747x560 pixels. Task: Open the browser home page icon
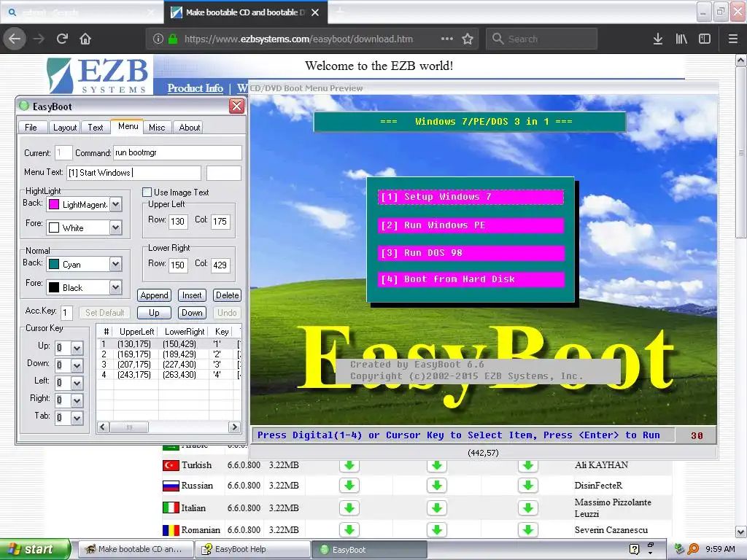85,39
